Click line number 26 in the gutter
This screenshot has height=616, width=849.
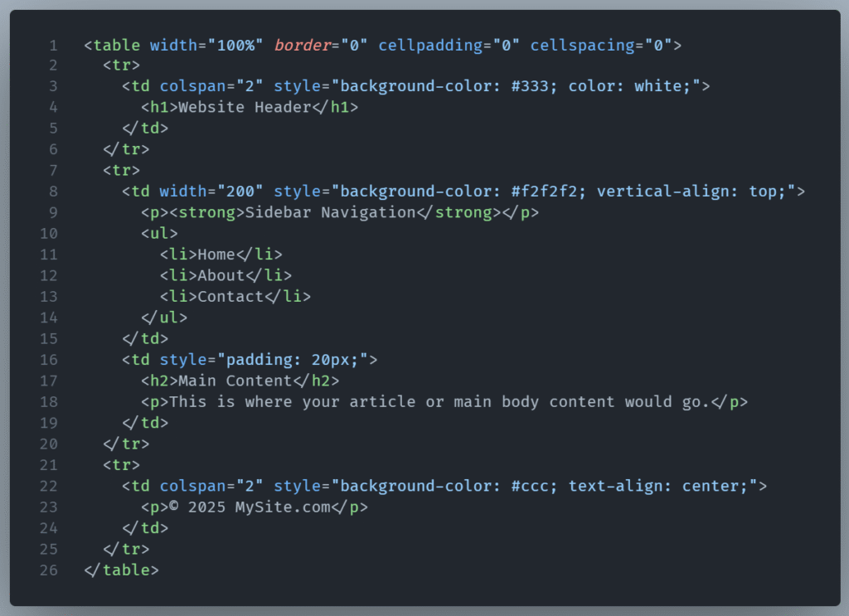point(49,570)
